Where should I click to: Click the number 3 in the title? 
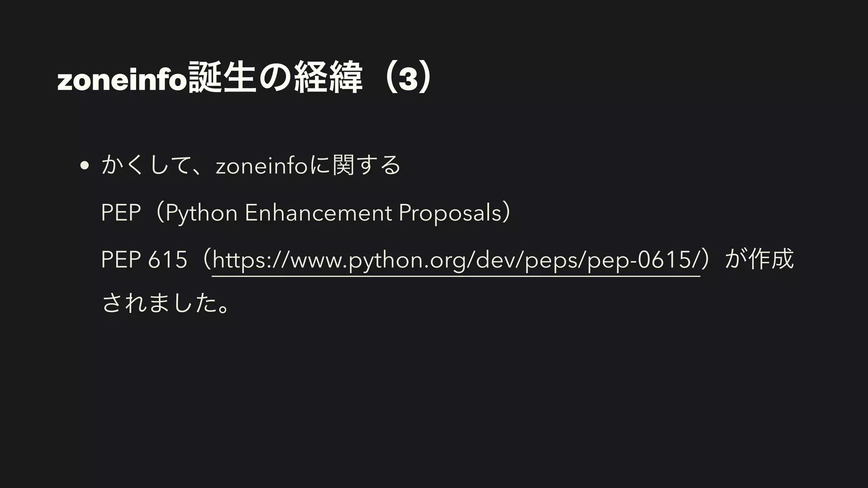pyautogui.click(x=408, y=79)
